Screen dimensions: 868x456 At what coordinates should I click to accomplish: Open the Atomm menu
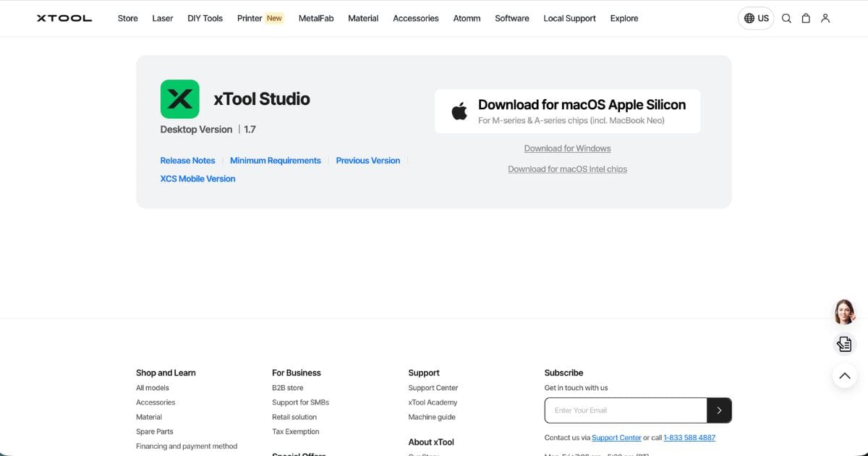point(467,18)
